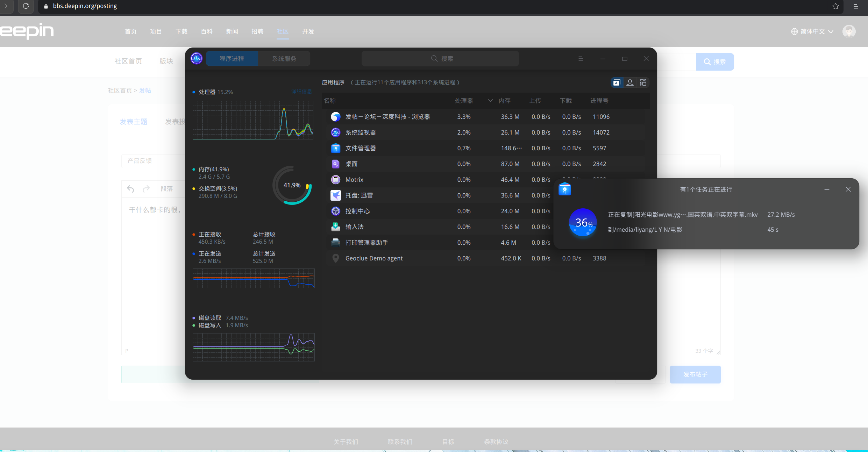Minimize the file copy task dialog

pos(827,189)
